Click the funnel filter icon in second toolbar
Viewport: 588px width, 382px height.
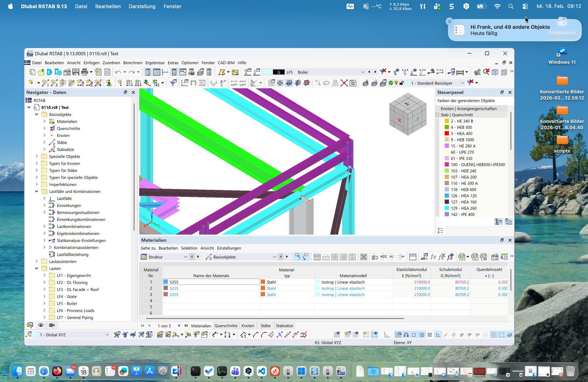[x=173, y=83]
